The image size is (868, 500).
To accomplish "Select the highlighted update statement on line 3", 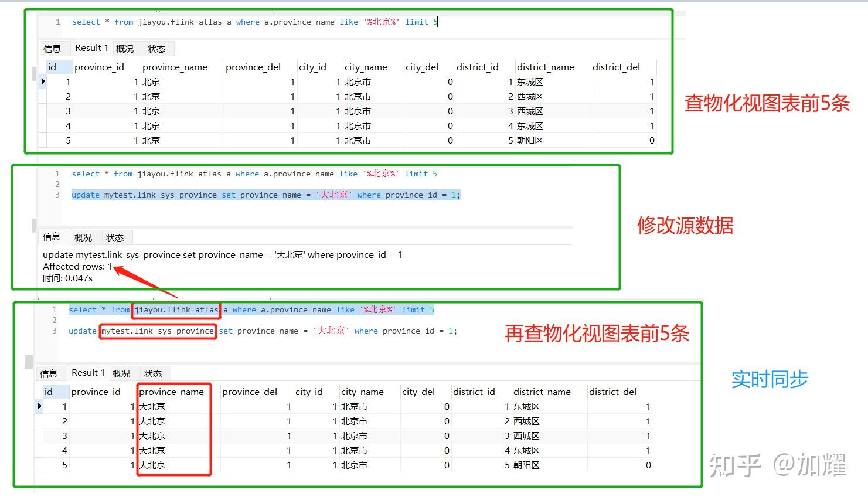I will pos(264,194).
